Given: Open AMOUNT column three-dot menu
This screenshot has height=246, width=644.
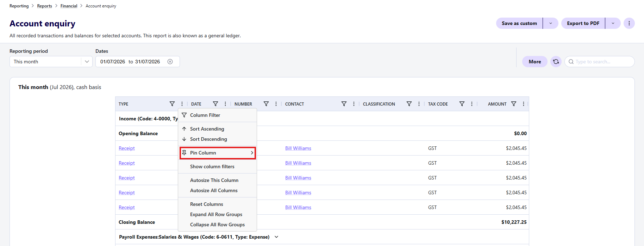Looking at the screenshot, I should click(524, 104).
